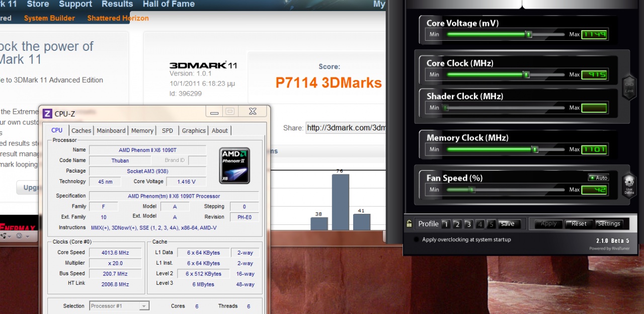Click the HT Link value 2006.8 MHz
644x314 pixels.
click(x=114, y=284)
